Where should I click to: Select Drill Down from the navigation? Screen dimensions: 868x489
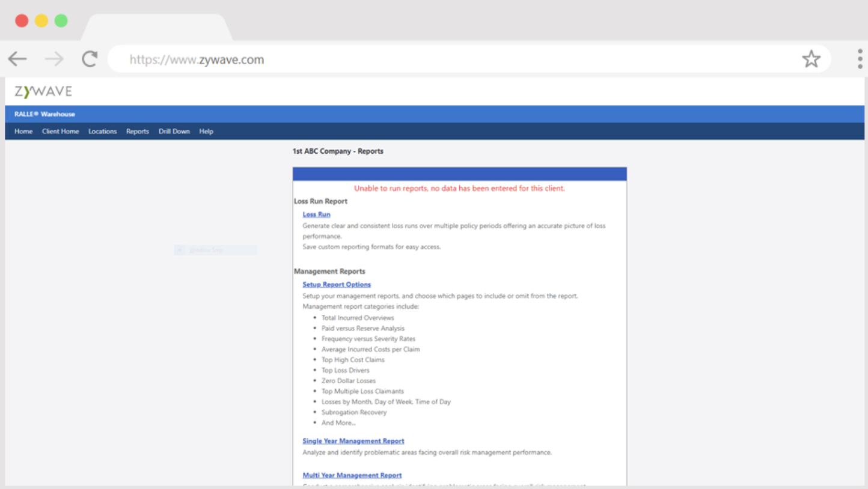[174, 131]
